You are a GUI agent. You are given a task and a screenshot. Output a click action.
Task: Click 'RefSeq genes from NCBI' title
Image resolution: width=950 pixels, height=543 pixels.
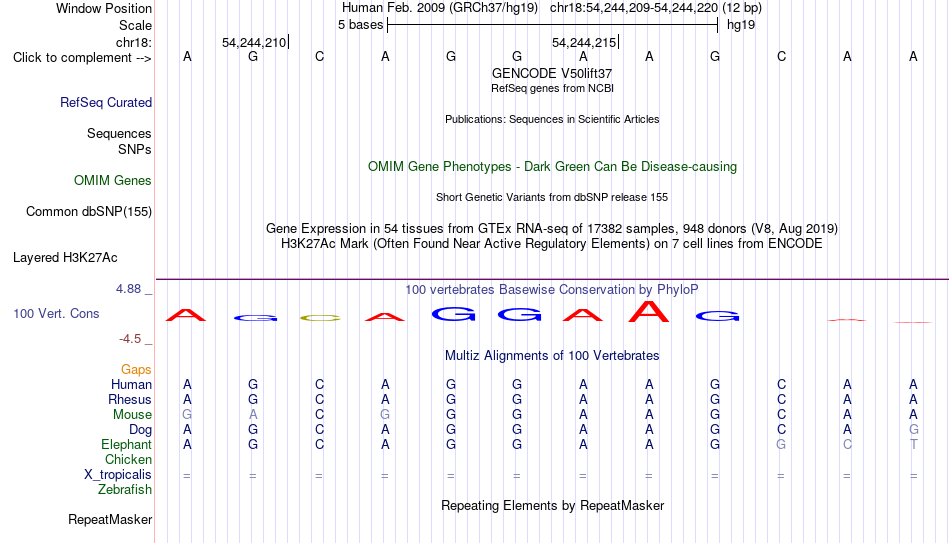pyautogui.click(x=552, y=88)
